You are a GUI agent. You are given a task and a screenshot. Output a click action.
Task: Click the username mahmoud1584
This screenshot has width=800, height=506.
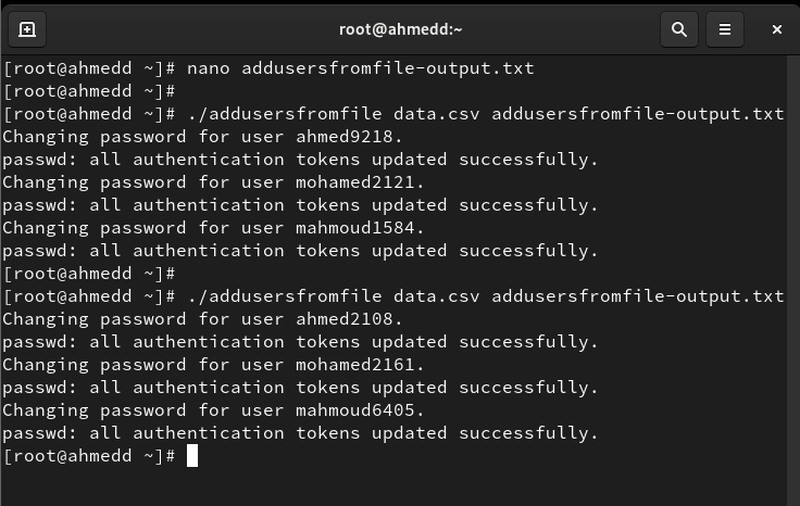(355, 228)
